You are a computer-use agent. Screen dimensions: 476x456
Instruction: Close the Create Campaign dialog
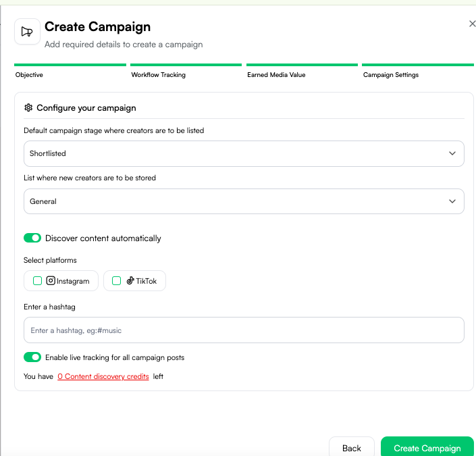[x=472, y=24]
